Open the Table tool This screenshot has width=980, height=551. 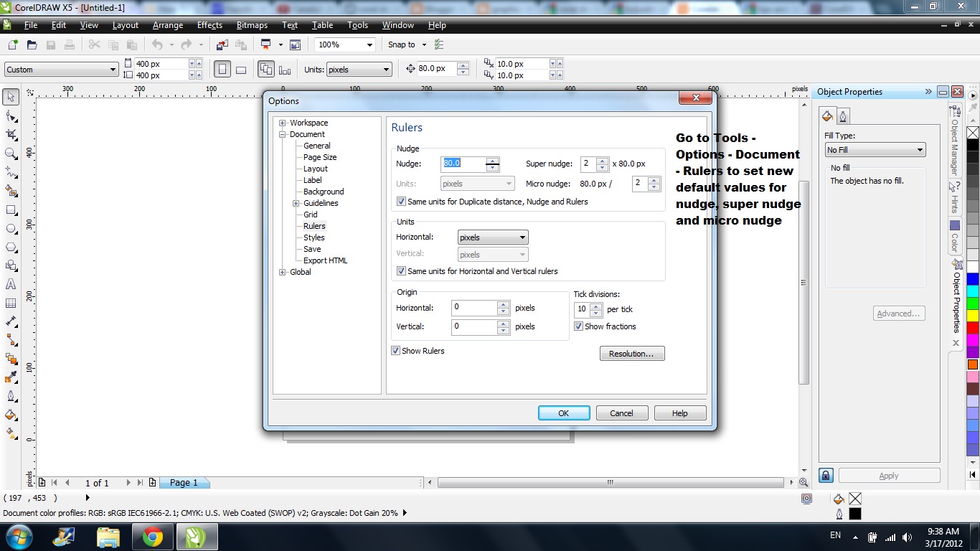click(x=10, y=303)
